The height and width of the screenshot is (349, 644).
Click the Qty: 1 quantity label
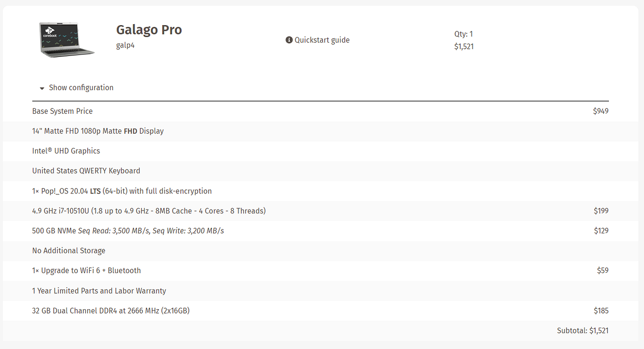[463, 34]
